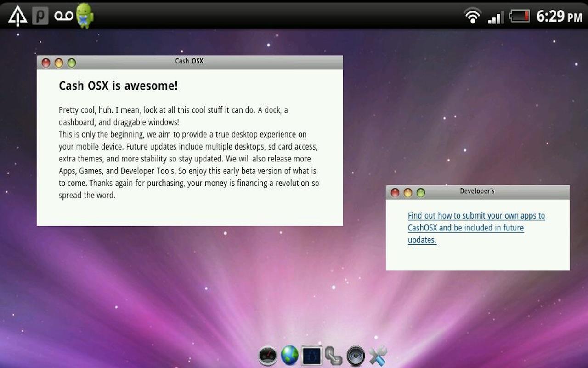The height and width of the screenshot is (368, 588).
Task: Tap the cellular signal bars icon
Action: (496, 17)
